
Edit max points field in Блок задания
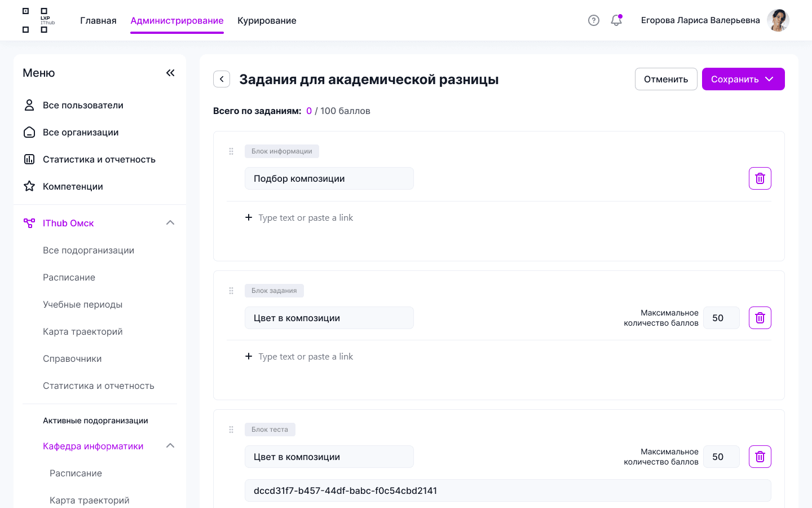[721, 318]
